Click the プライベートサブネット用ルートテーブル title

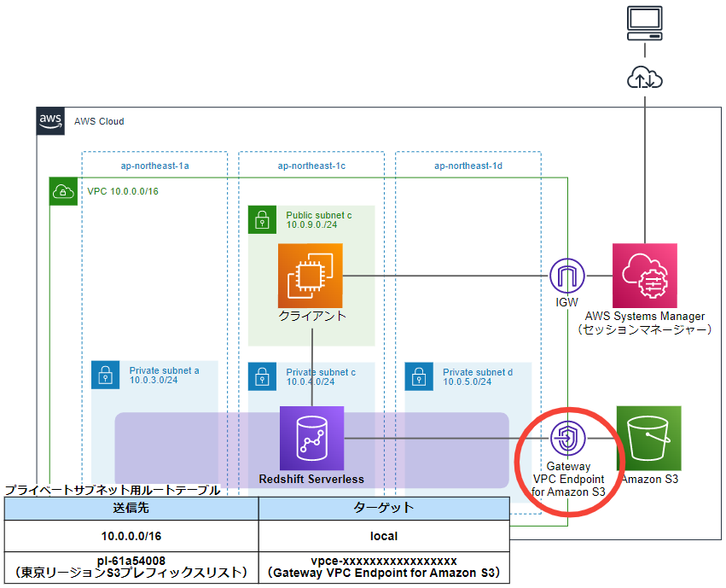(x=113, y=490)
